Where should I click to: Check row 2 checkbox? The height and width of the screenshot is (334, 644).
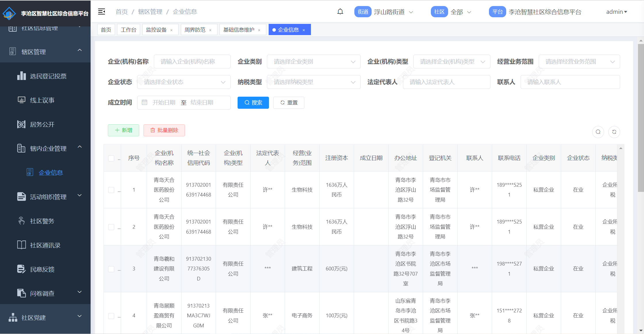click(x=111, y=227)
